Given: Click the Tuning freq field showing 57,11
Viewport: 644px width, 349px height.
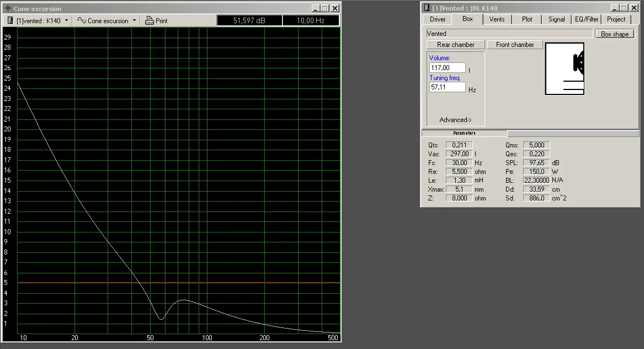Looking at the screenshot, I should point(447,87).
